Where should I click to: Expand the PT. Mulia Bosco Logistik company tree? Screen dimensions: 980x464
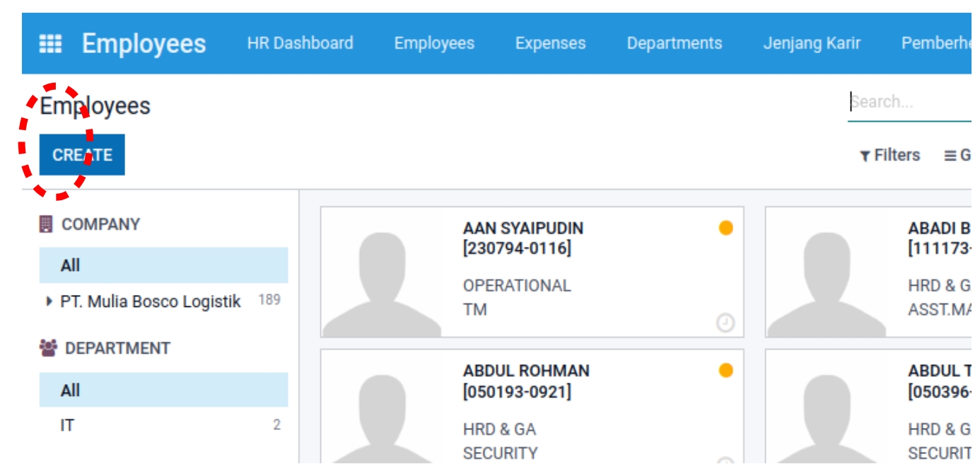[49, 301]
